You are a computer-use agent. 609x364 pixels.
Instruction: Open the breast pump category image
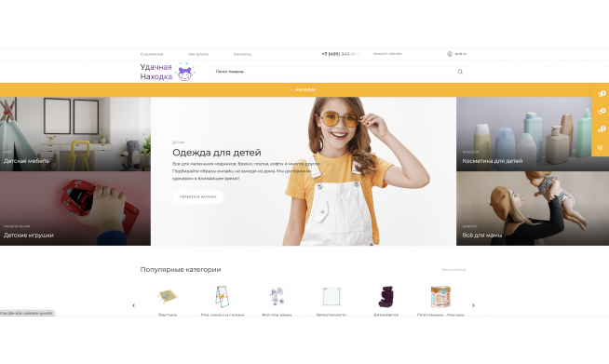(x=277, y=296)
